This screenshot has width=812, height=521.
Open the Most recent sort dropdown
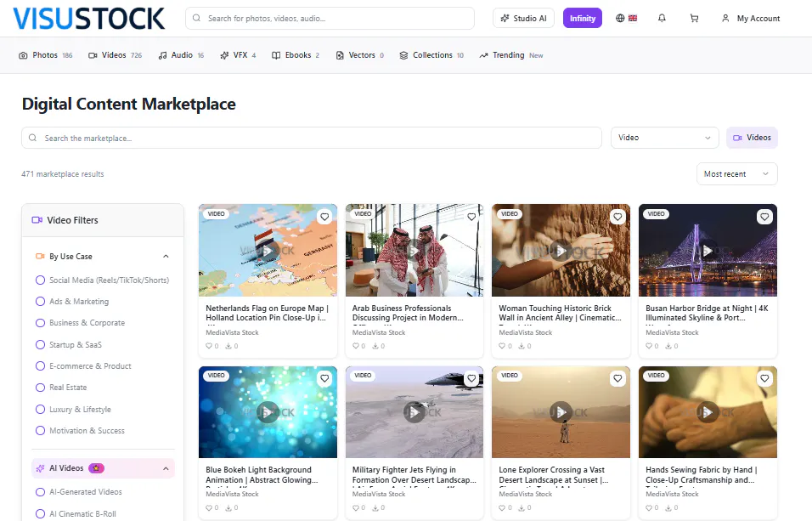point(736,173)
